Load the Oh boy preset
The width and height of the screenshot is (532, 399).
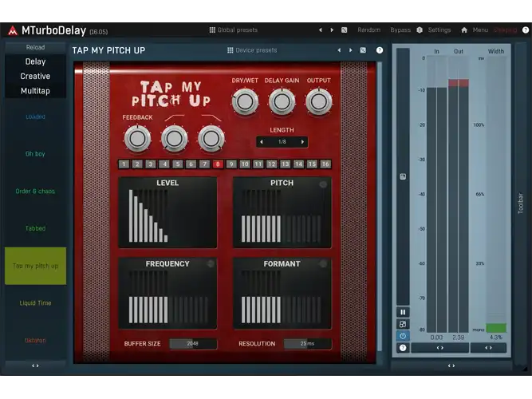click(35, 154)
